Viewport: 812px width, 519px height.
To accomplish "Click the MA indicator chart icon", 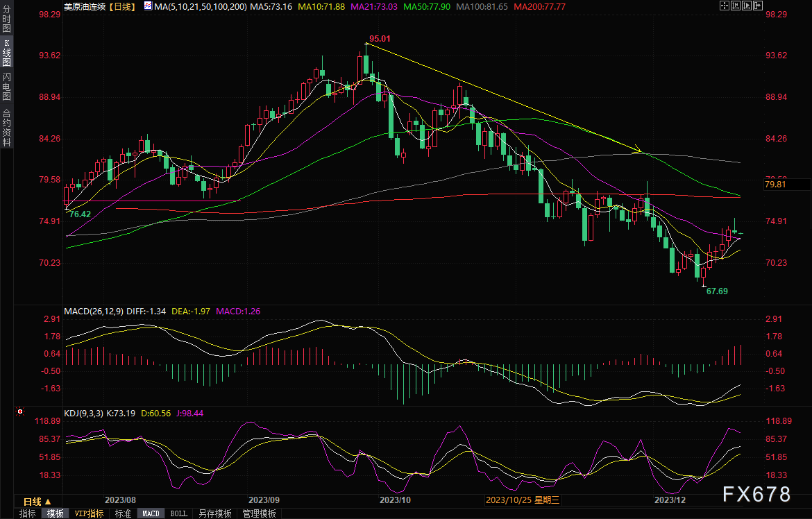I will 149,6.
